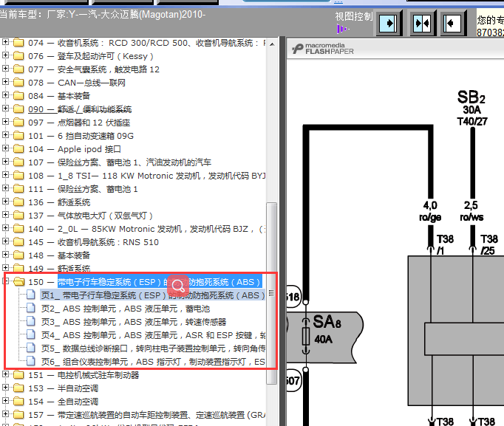The image size is (504, 426).
Task: Select 150 带电子行车稳定系统 folder label
Action: point(160,282)
